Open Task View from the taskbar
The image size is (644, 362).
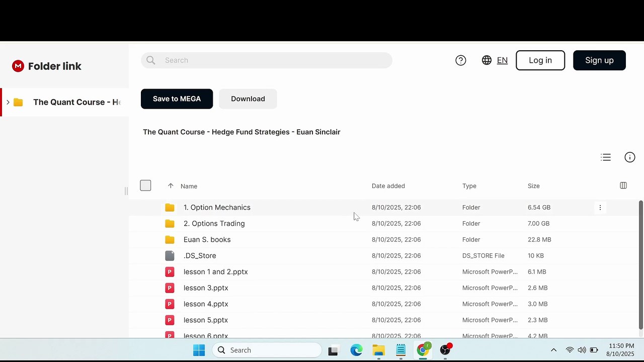pos(333,350)
